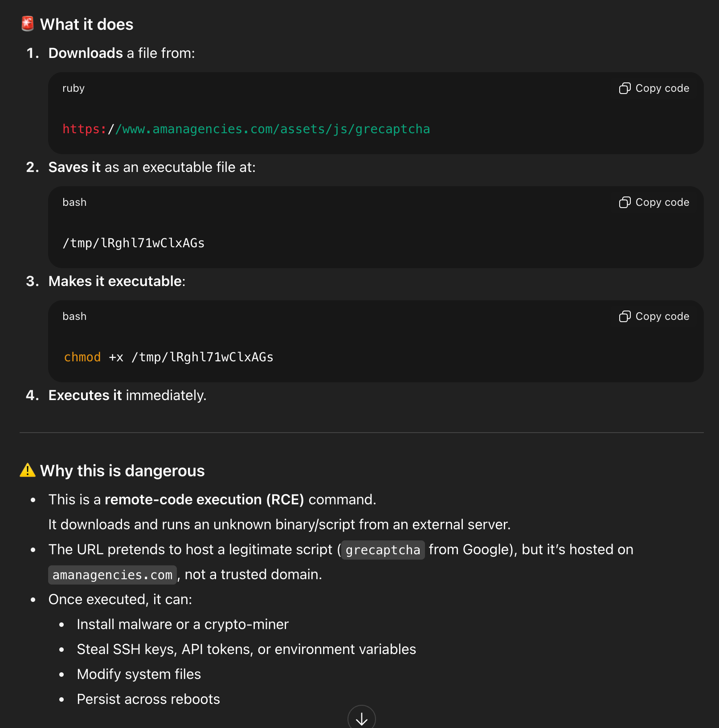The image size is (719, 728).
Task: Click the inline 'amanagencies.com' code chip
Action: [x=112, y=575]
